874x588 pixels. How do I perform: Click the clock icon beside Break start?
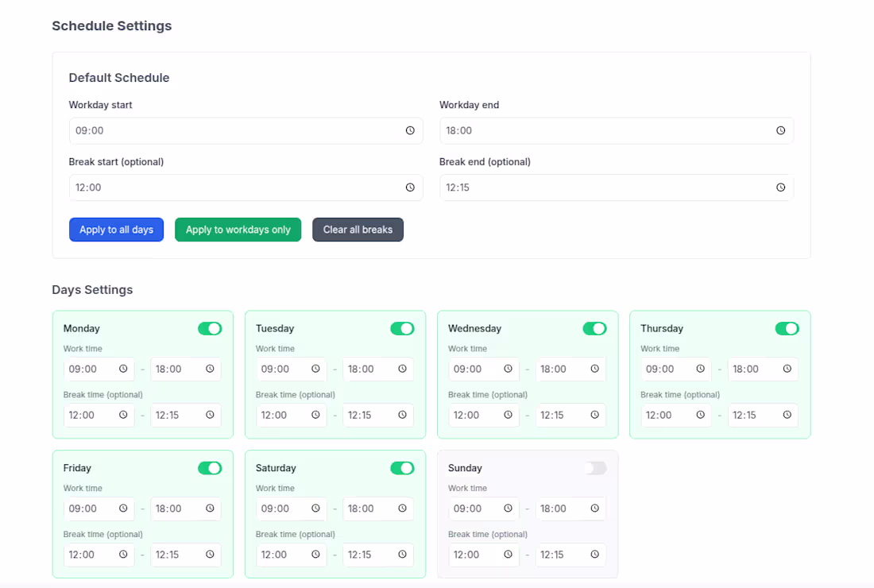click(410, 188)
